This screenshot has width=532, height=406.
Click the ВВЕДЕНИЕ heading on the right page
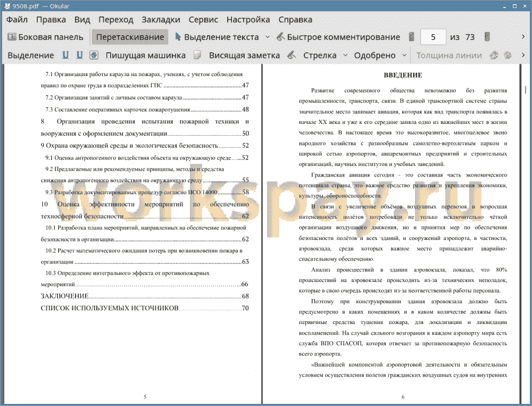pos(403,76)
